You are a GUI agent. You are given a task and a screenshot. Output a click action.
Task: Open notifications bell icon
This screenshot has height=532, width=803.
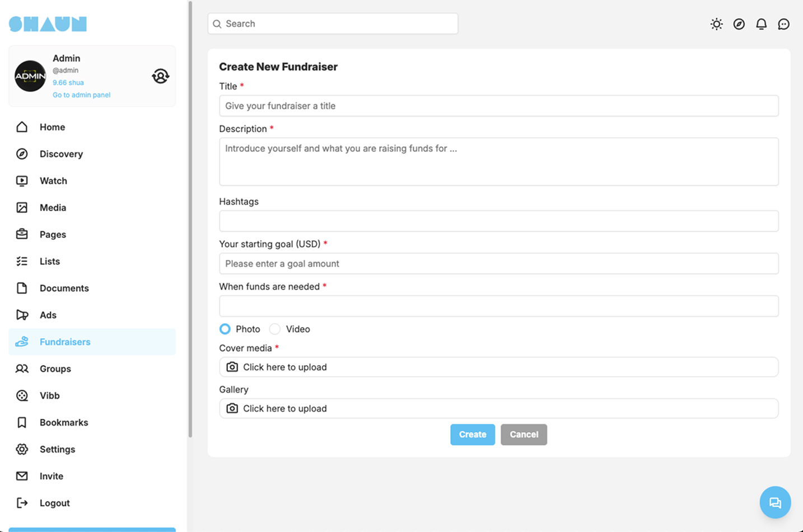click(x=761, y=24)
